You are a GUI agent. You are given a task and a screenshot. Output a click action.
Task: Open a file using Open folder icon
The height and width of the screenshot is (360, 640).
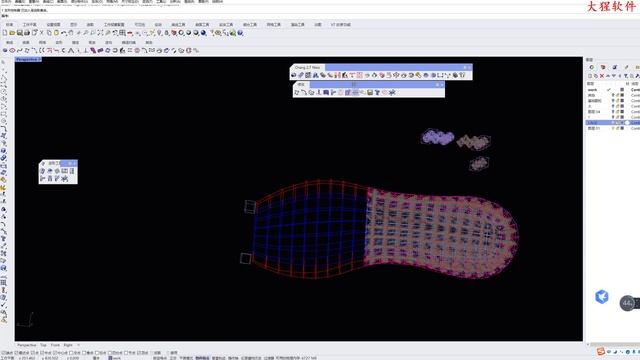pos(12,33)
